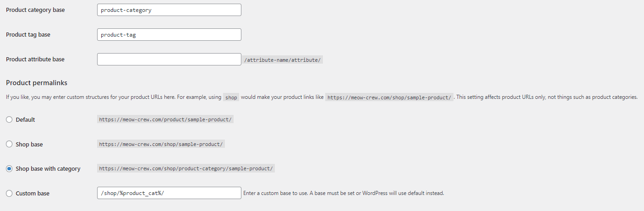Click the 'Product category base' label text
The height and width of the screenshot is (211, 644).
pos(35,10)
